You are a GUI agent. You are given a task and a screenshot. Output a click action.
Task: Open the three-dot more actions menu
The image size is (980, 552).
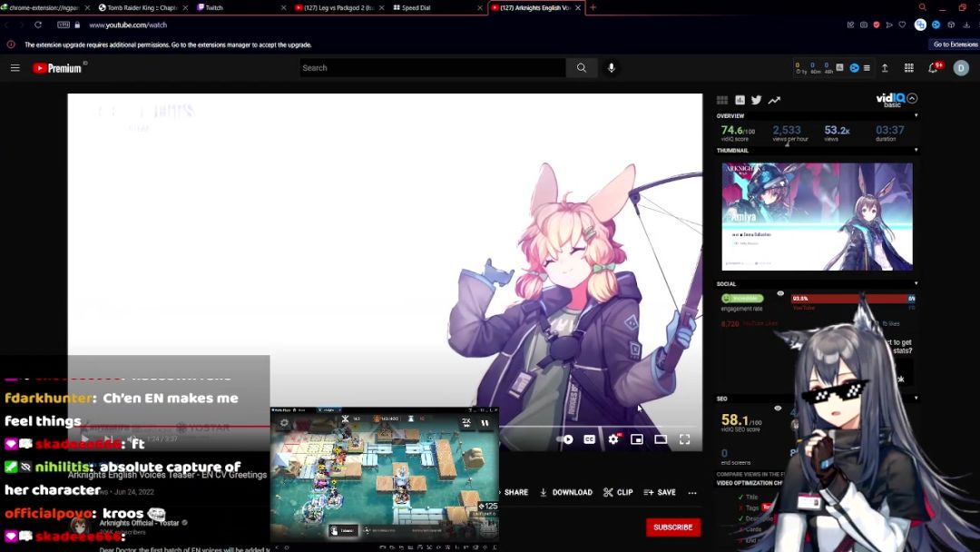pos(692,493)
